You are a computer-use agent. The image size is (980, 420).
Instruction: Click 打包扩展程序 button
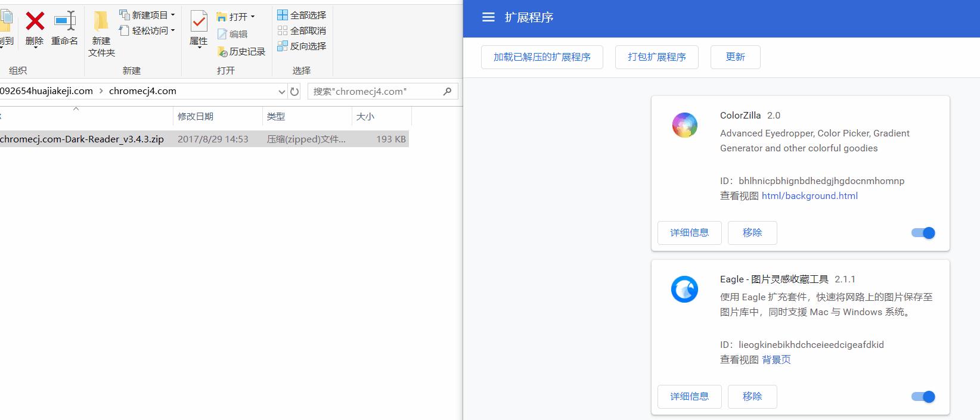(657, 57)
